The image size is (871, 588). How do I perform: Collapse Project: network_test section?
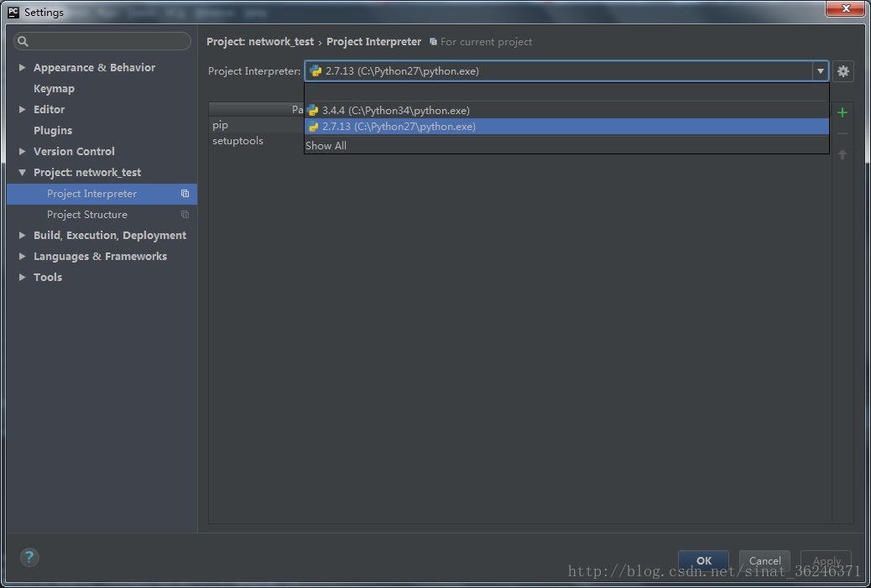click(x=22, y=172)
